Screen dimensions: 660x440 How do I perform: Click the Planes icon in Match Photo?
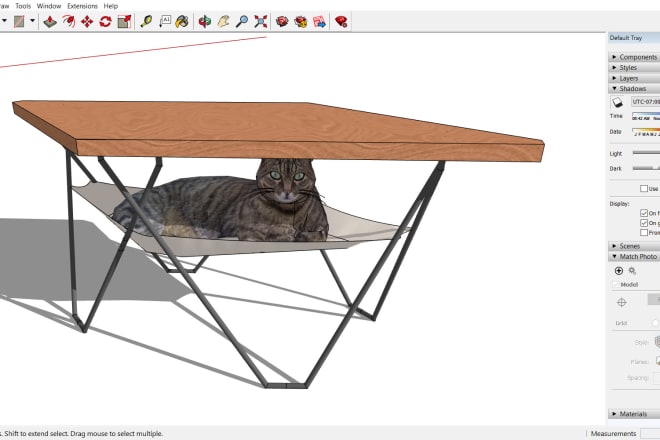[658, 361]
